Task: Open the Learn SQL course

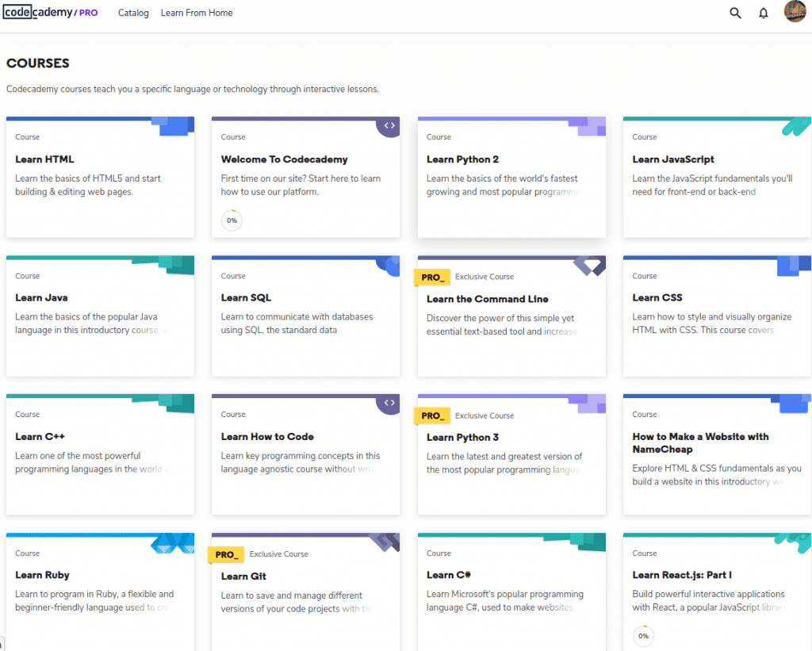Action: coord(305,316)
